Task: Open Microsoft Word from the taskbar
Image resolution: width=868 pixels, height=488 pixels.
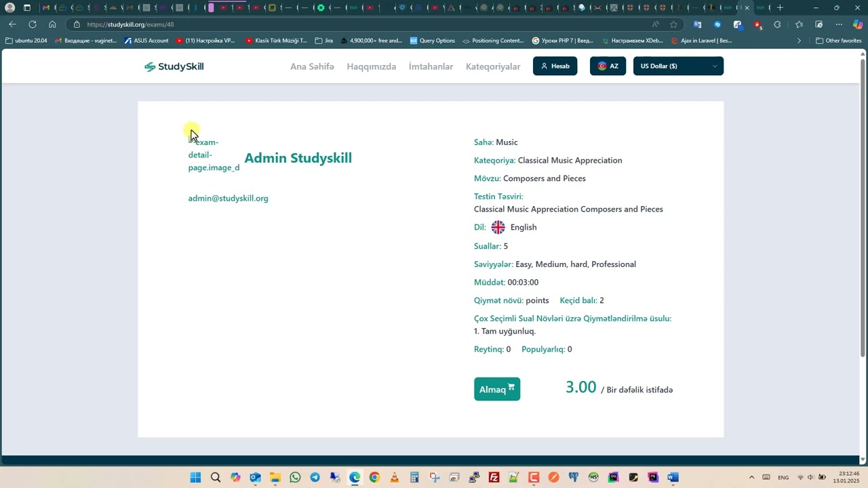Action: (673, 477)
